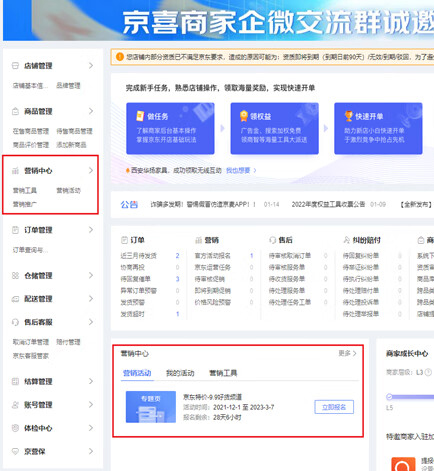The height and width of the screenshot is (471, 434).
Task: Click the 专题页 activity thumbnail
Action: point(151,407)
